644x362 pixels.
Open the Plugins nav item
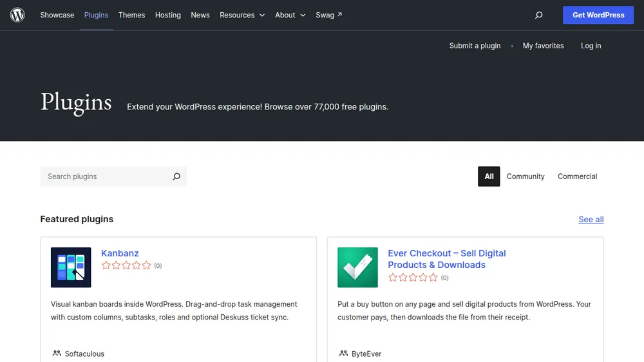click(x=96, y=15)
